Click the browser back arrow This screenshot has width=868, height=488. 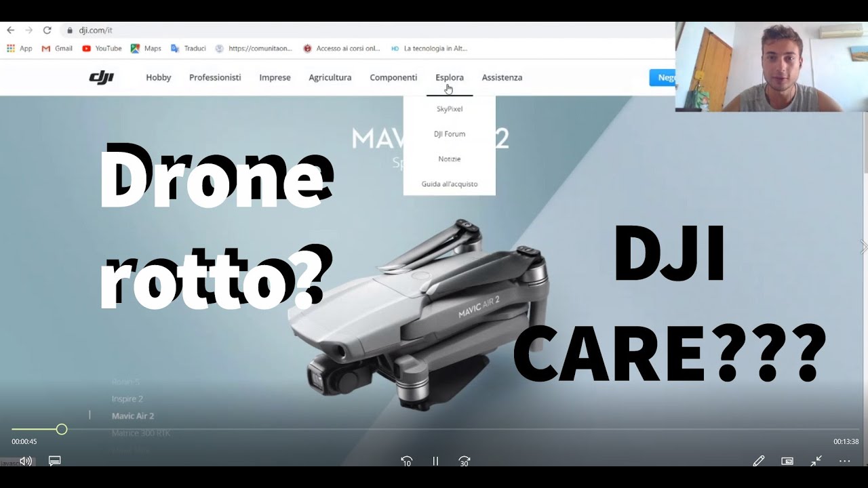click(10, 30)
